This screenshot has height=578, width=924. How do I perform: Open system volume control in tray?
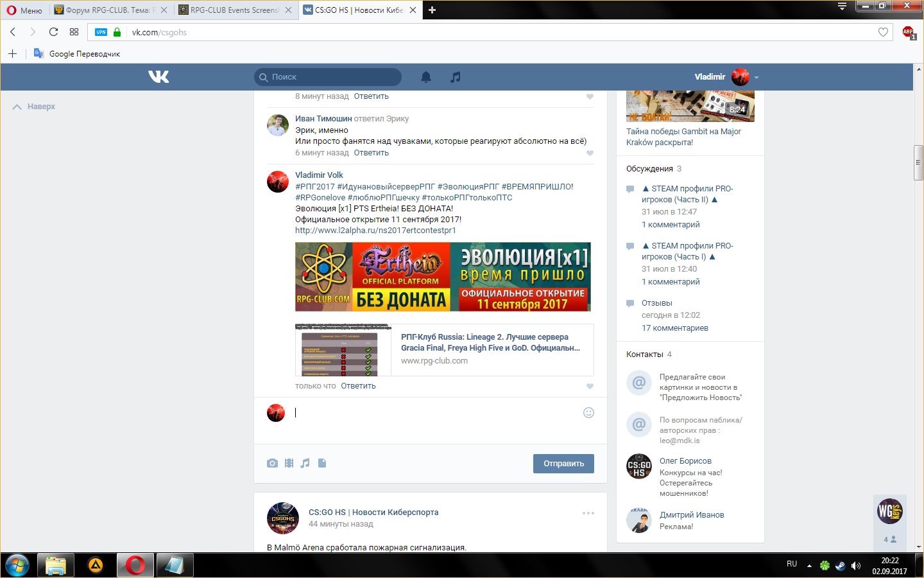(856, 565)
